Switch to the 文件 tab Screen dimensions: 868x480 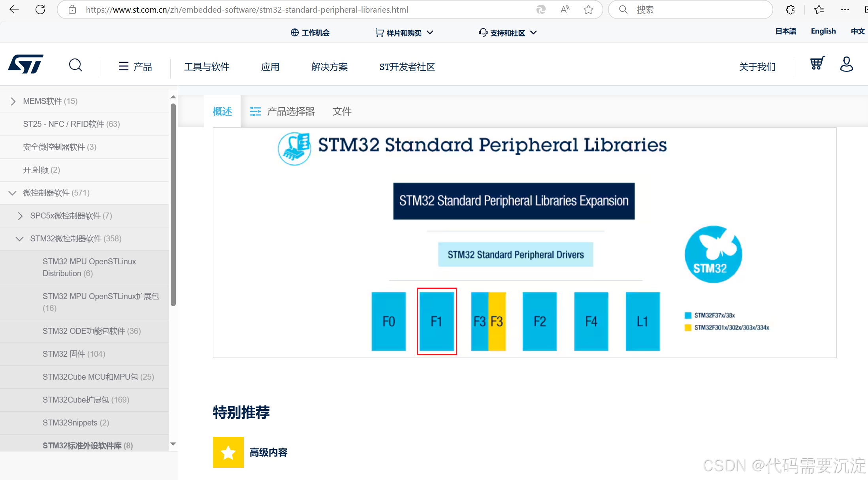(342, 111)
